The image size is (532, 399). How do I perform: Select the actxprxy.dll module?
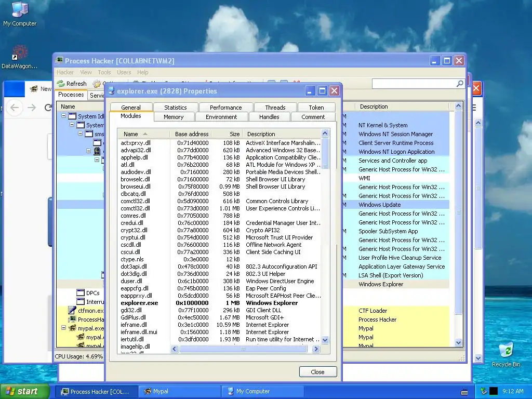(x=219, y=143)
